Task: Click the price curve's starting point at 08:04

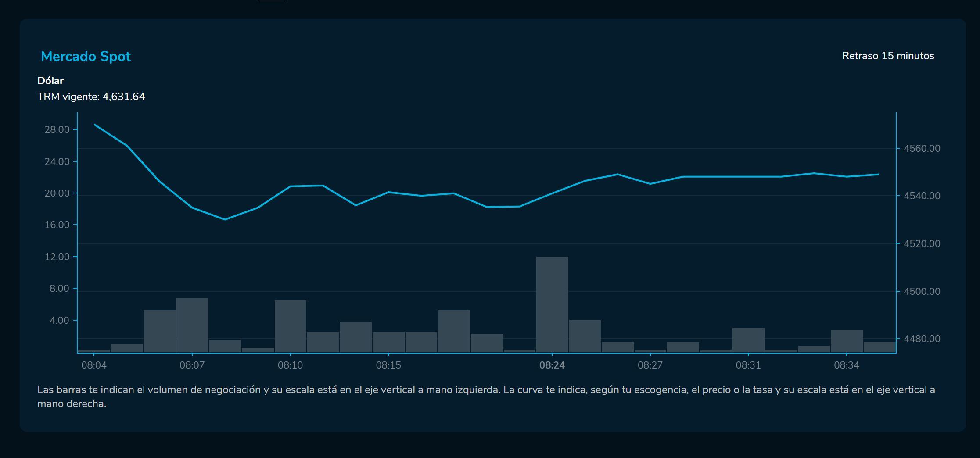Action: point(94,124)
